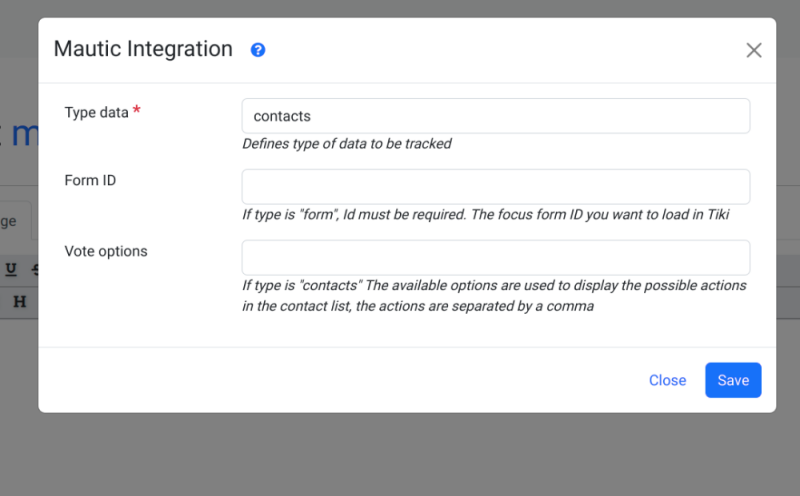This screenshot has width=800, height=496.
Task: Click the 'Defines type of data to be tracked' hint
Action: point(347,144)
